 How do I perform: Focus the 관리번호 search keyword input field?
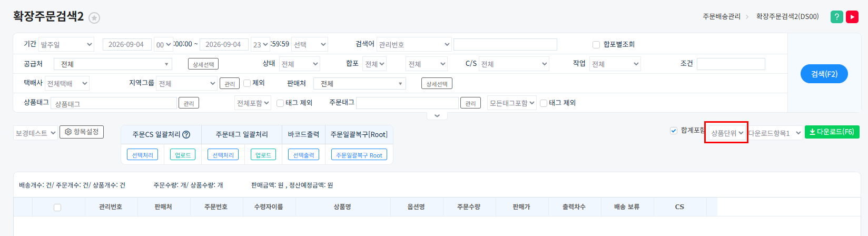pyautogui.click(x=505, y=45)
